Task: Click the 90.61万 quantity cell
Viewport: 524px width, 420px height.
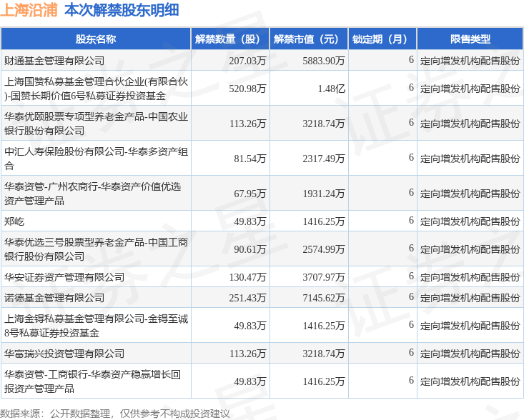Action: pyautogui.click(x=250, y=249)
